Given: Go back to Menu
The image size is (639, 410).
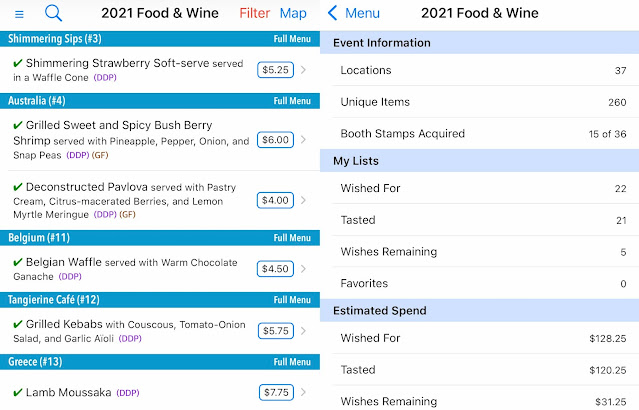Looking at the screenshot, I should click(x=355, y=13).
